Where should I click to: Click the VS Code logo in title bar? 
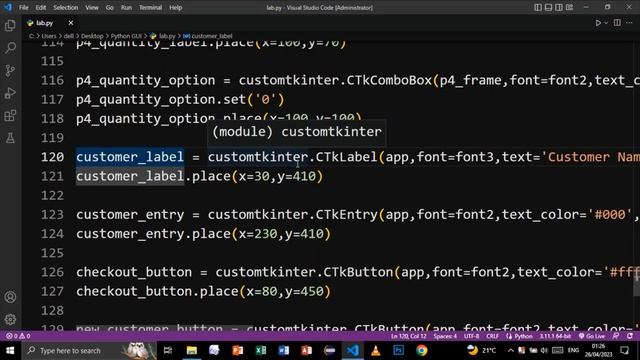(x=8, y=7)
